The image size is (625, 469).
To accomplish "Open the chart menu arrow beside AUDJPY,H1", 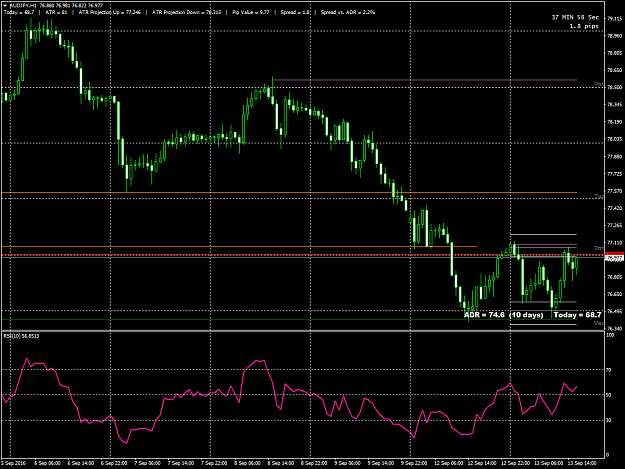I will pyautogui.click(x=5, y=6).
